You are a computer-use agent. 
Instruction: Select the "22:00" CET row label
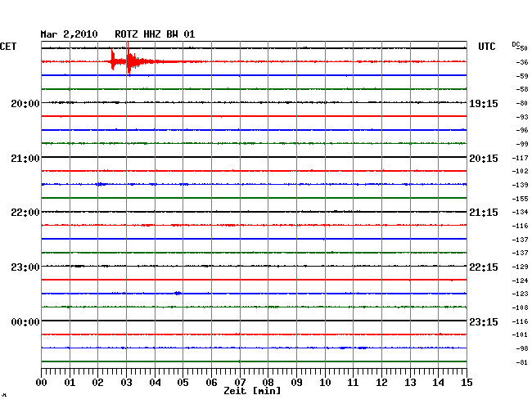click(25, 213)
